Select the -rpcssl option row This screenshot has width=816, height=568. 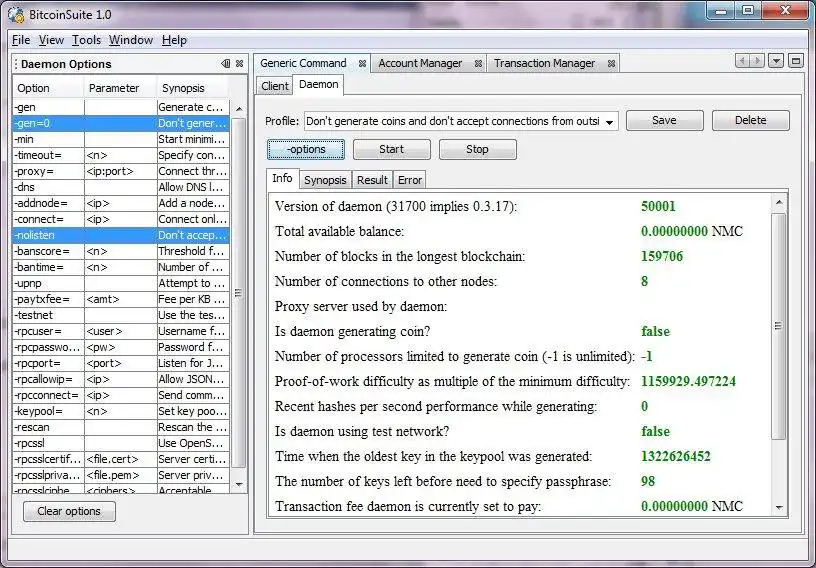coord(121,444)
